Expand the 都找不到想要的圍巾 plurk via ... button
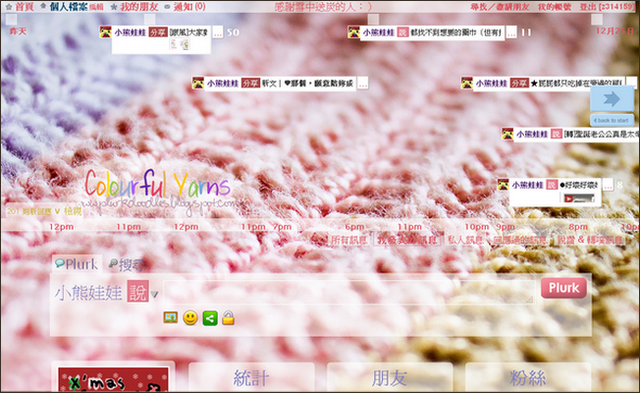The image size is (640, 393). tap(511, 33)
